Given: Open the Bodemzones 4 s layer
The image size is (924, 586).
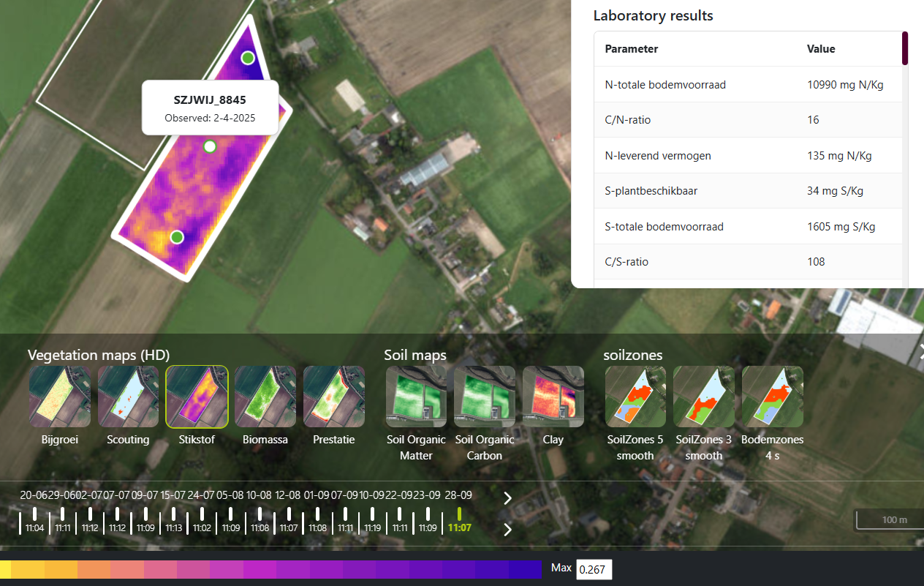Looking at the screenshot, I should (773, 397).
